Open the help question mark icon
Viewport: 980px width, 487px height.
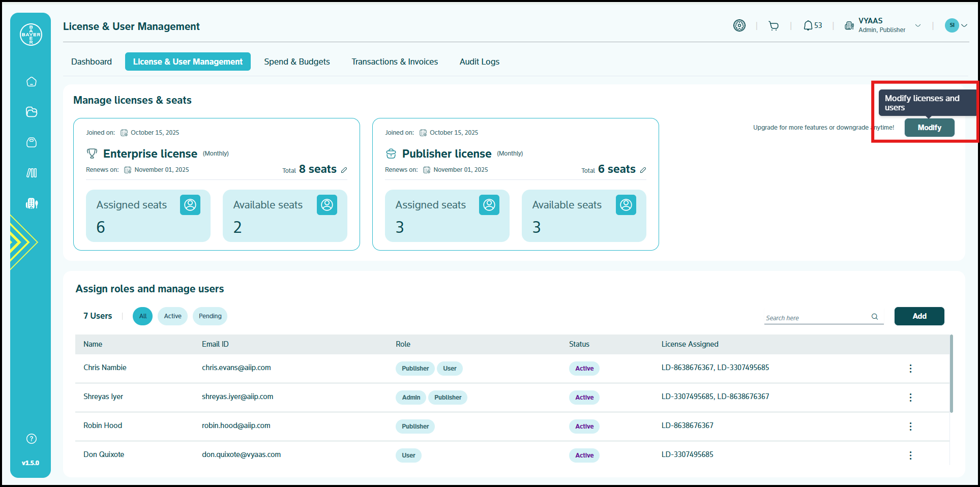[32, 439]
